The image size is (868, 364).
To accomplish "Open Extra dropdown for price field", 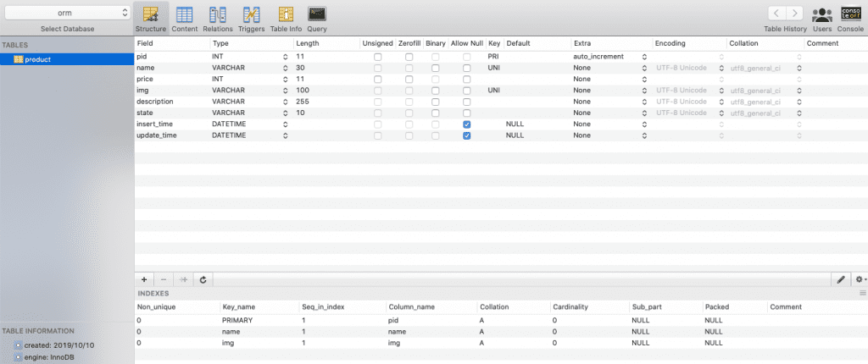I will click(644, 79).
